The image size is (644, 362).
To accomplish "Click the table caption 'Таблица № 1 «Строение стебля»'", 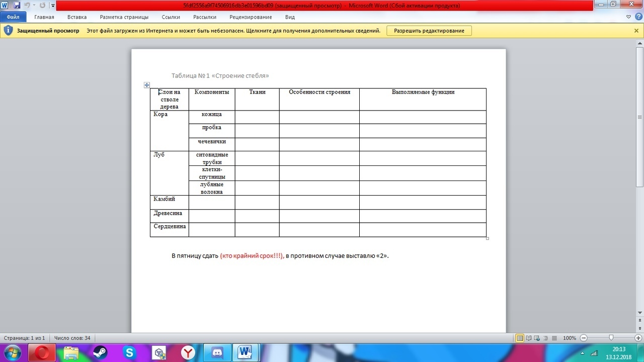I will 220,76.
